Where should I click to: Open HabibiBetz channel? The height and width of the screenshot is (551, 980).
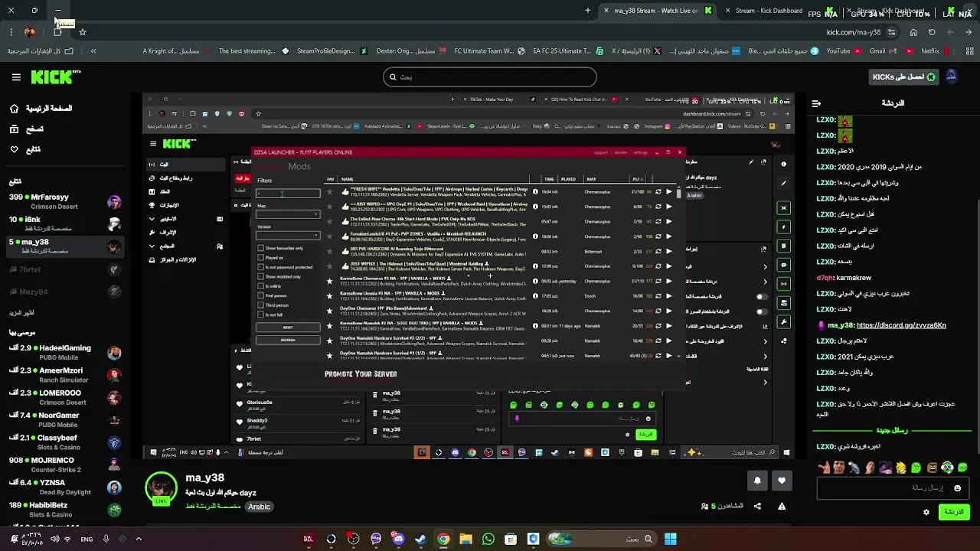65,510
